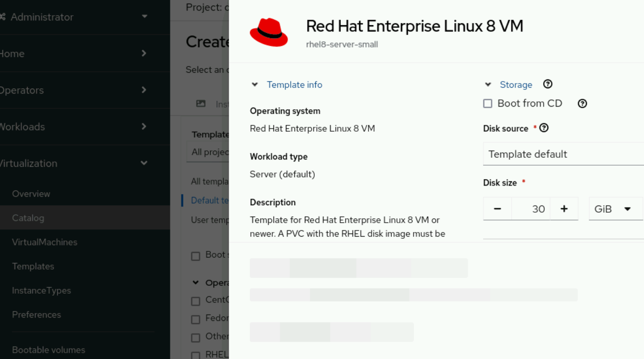Image resolution: width=644 pixels, height=359 pixels.
Task: Click the Server (default) workload value
Action: click(x=282, y=174)
